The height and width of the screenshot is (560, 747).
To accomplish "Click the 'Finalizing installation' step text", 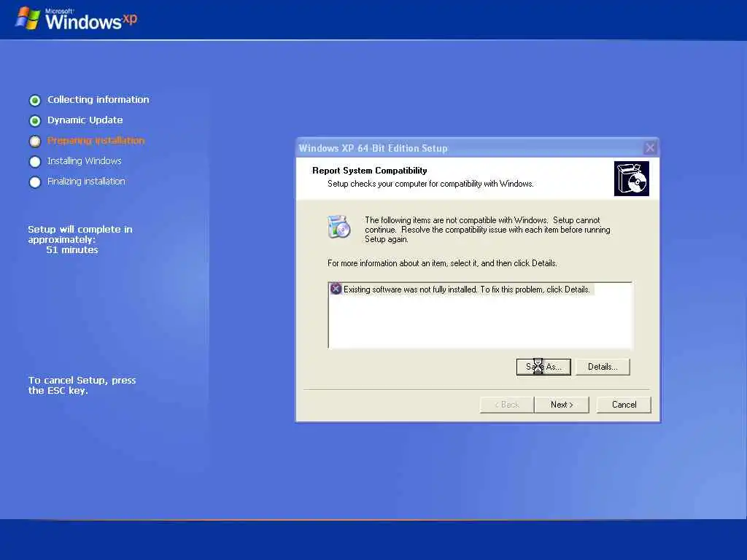I will point(86,182).
